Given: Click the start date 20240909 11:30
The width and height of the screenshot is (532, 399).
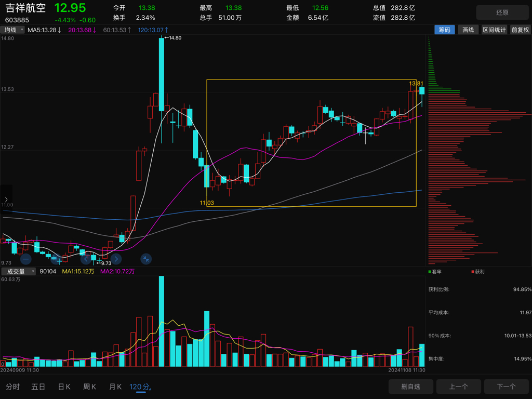Looking at the screenshot, I should coord(20,370).
